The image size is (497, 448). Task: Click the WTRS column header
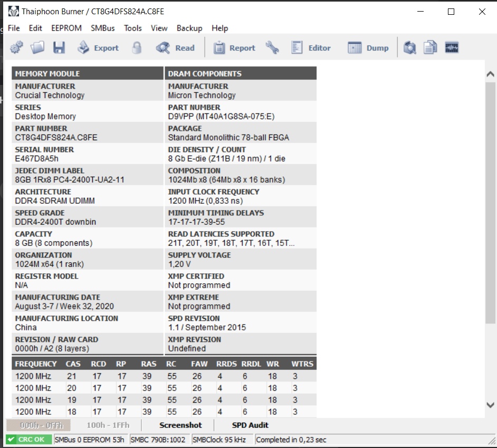click(302, 364)
